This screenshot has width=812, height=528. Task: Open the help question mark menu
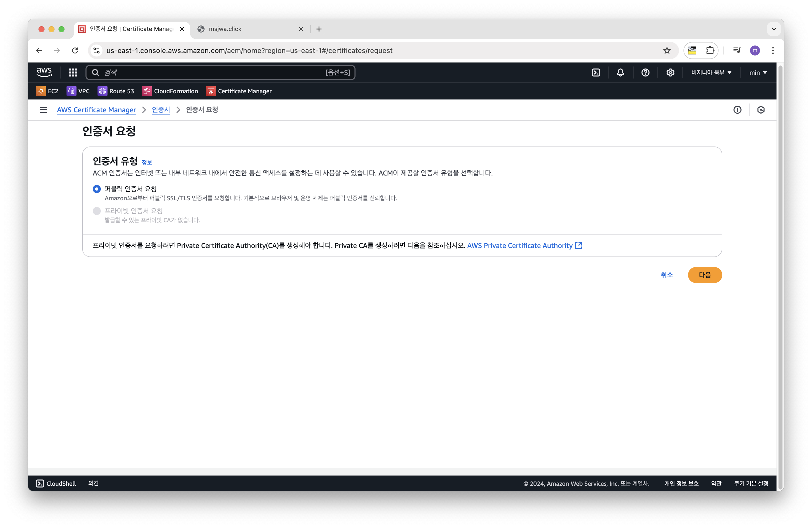pos(645,72)
